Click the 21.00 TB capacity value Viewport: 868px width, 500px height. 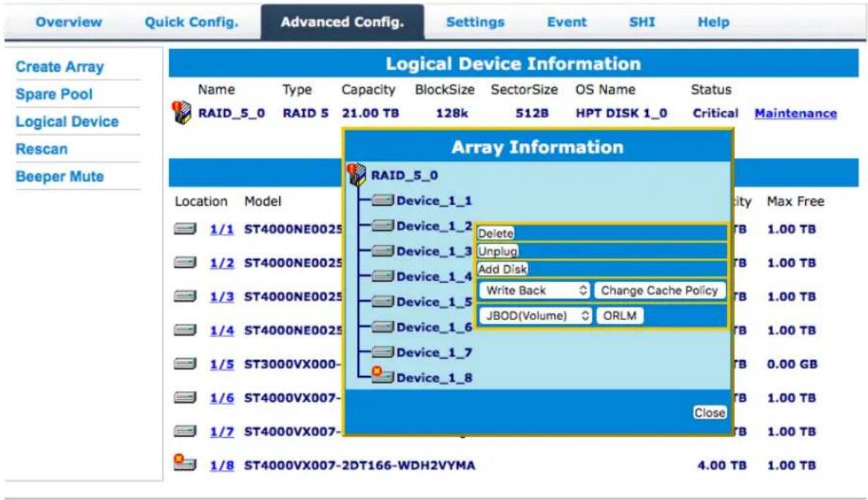coord(370,113)
